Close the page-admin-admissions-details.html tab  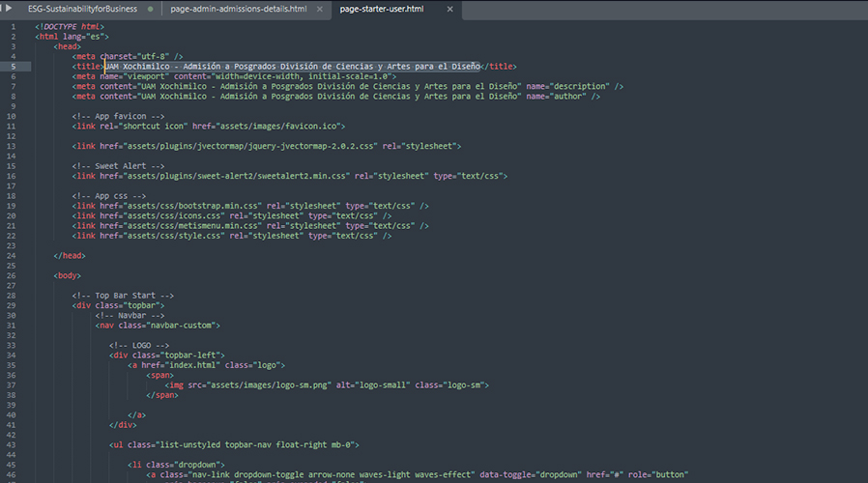pos(320,10)
